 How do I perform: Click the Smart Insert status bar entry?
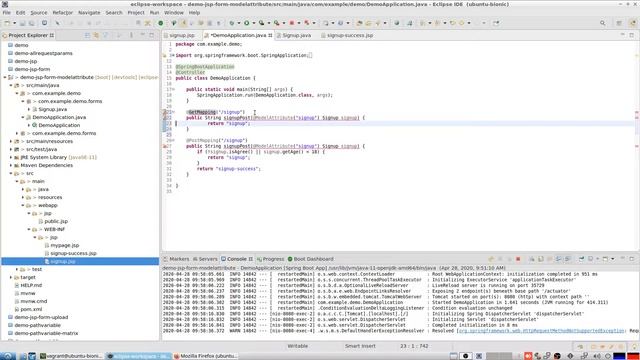tap(360, 346)
